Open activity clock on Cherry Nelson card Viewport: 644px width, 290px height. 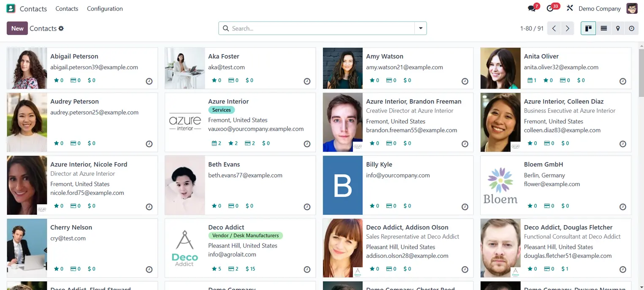pyautogui.click(x=149, y=270)
